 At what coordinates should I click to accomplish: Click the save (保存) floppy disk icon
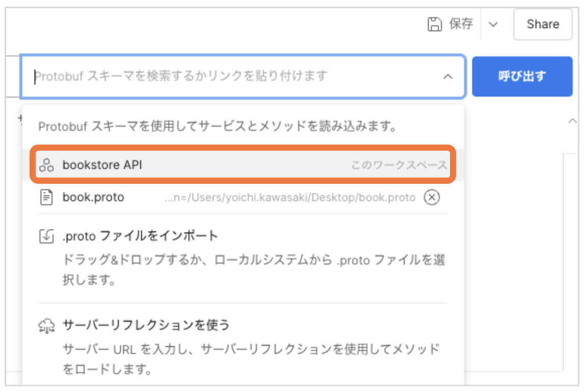pyautogui.click(x=434, y=23)
